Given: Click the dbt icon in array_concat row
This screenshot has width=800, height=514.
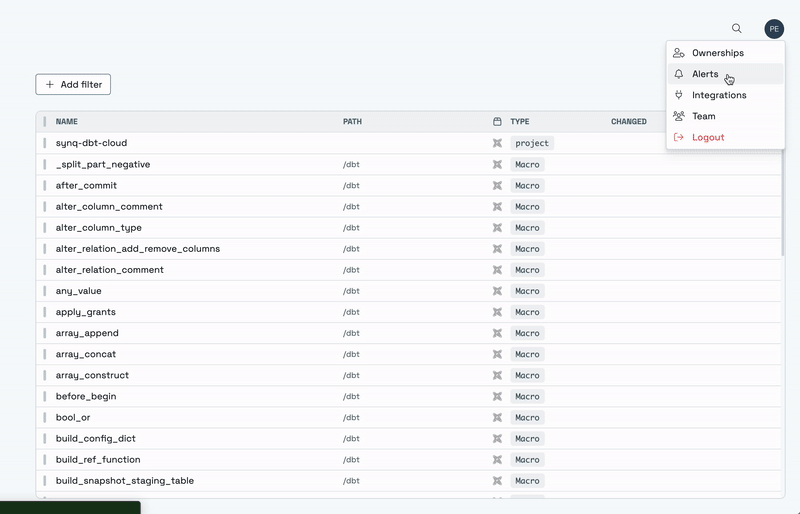Looking at the screenshot, I should [497, 354].
